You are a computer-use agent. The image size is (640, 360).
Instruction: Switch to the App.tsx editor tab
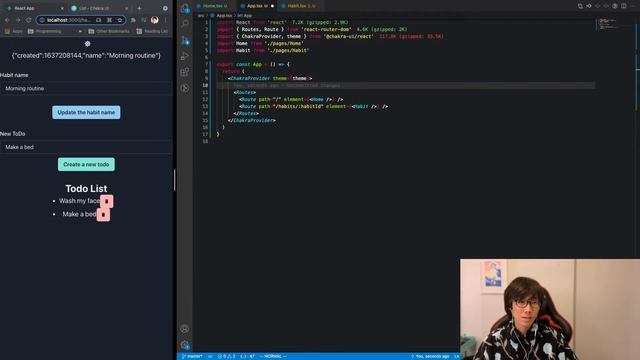click(x=257, y=6)
